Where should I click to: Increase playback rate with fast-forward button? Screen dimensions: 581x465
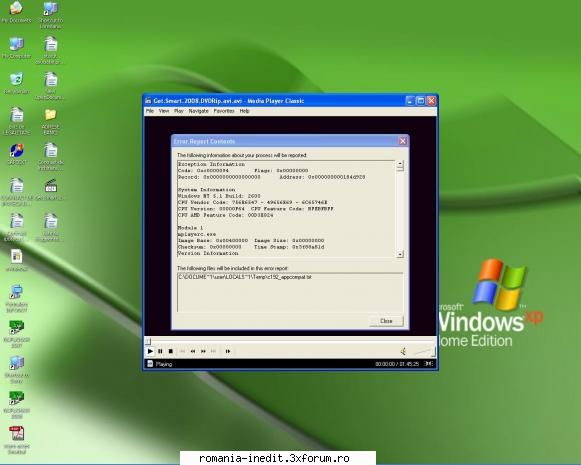click(x=203, y=351)
